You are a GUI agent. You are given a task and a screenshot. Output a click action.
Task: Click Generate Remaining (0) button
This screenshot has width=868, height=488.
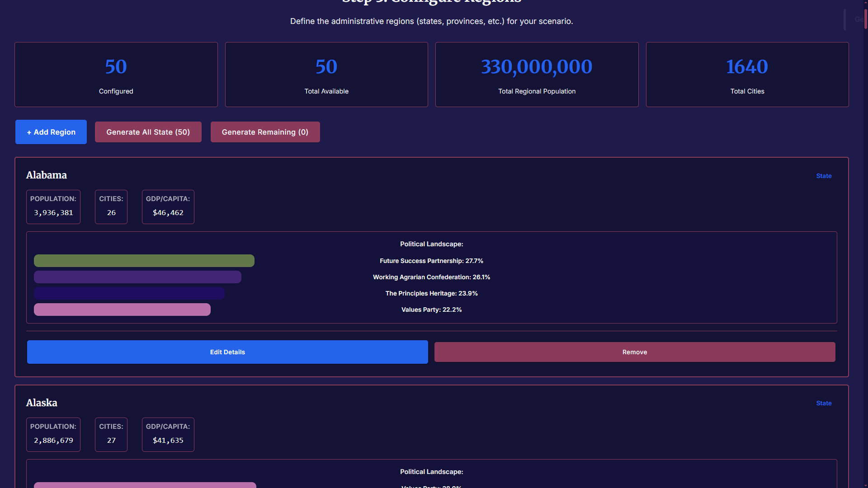click(265, 132)
